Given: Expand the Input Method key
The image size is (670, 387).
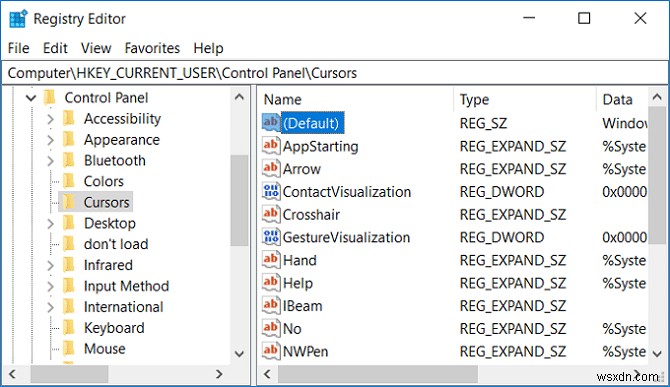Looking at the screenshot, I should point(50,286).
